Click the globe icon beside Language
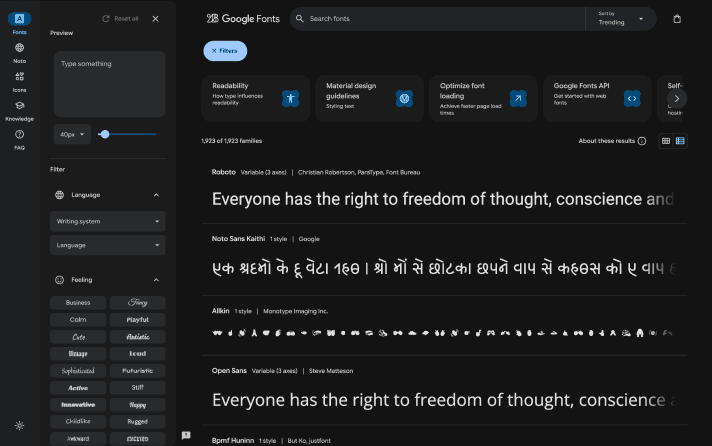 59,195
